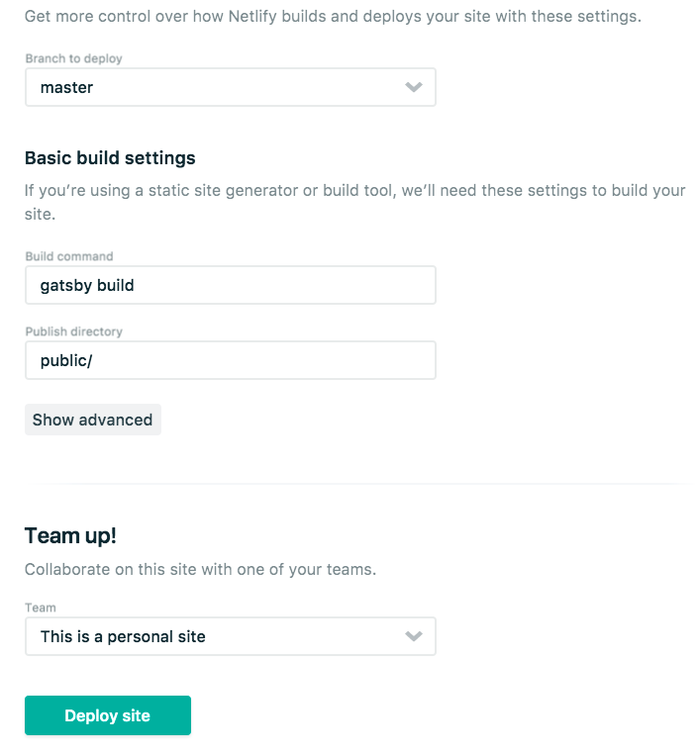Click the "Collaborate on this site" description text
700x754 pixels.
click(200, 570)
